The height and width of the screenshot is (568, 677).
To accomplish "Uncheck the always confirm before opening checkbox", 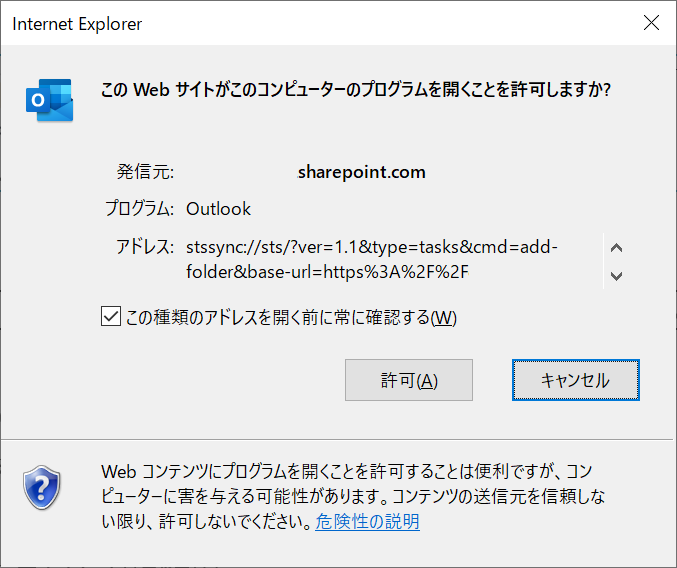I will (x=111, y=316).
